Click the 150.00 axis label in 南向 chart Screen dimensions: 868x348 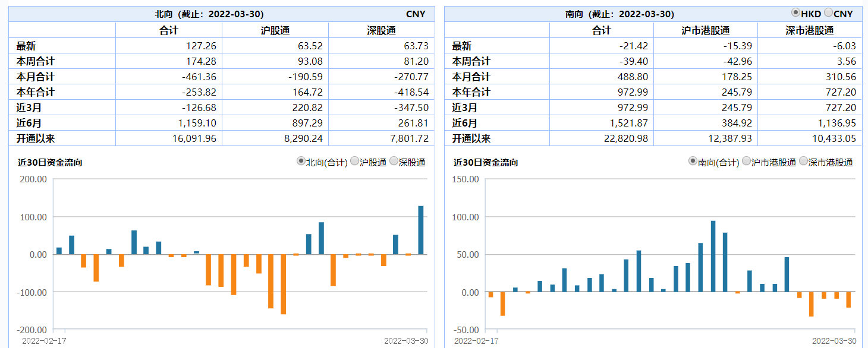tap(464, 179)
